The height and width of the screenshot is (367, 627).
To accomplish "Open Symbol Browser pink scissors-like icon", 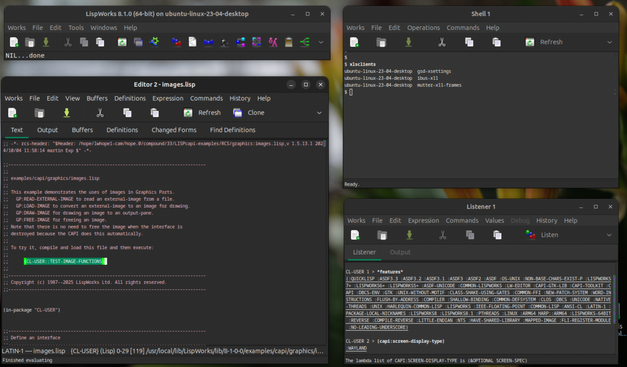I will tap(273, 42).
